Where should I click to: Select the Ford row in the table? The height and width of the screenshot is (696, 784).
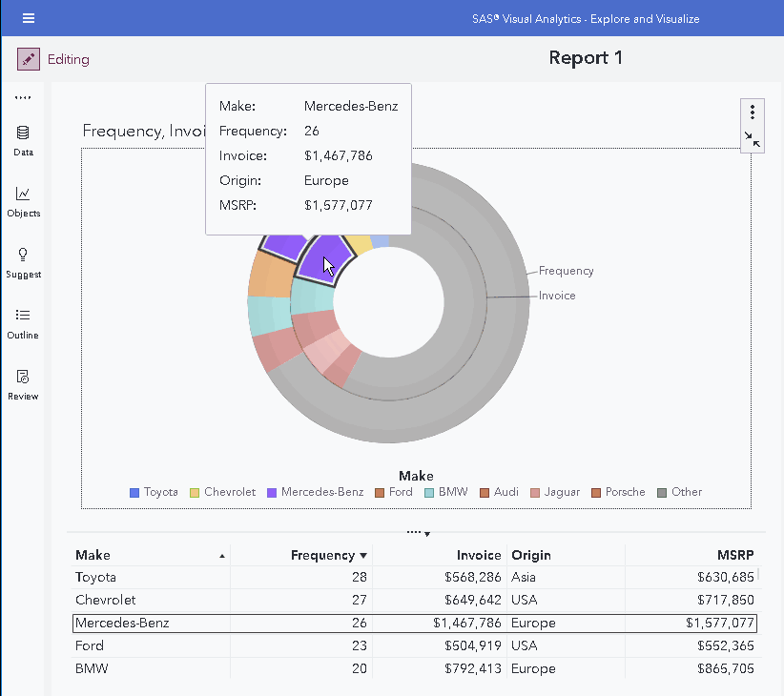pos(91,645)
